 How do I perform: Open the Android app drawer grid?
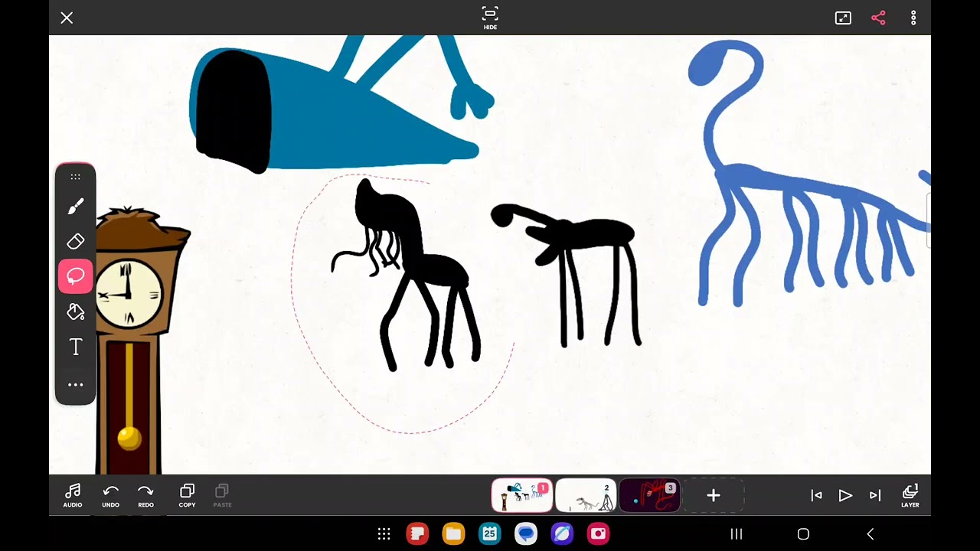[x=384, y=533]
